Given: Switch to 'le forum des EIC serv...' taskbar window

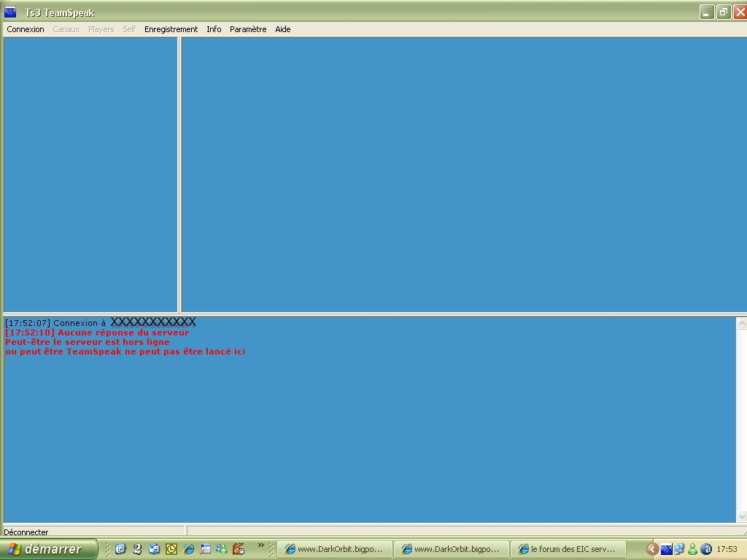Looking at the screenshot, I should [568, 549].
